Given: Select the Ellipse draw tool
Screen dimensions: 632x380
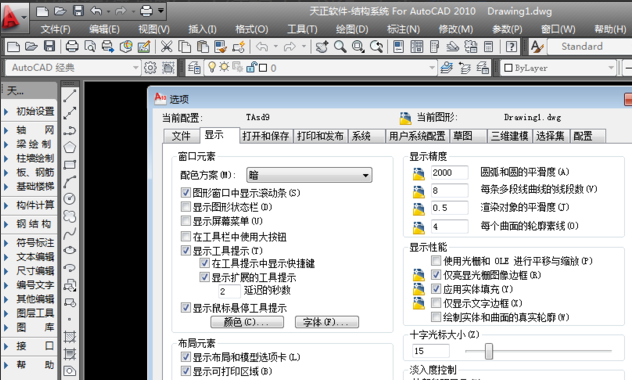Looking at the screenshot, I should pos(70,250).
